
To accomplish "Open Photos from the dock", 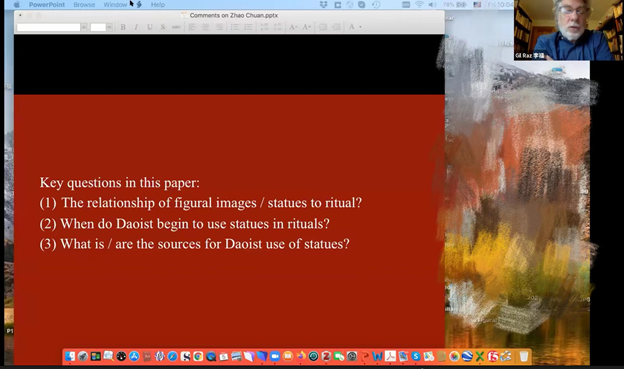I will tap(454, 356).
